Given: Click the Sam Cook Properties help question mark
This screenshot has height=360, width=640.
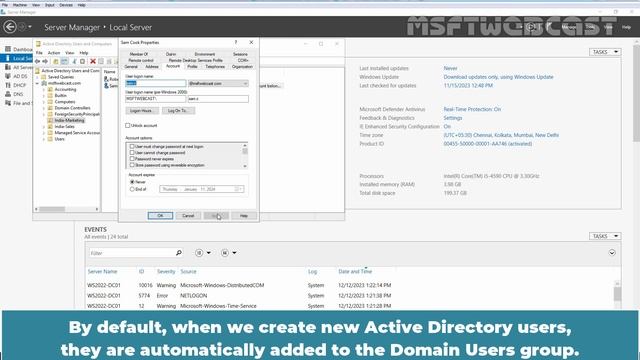Looking at the screenshot, I should coord(236,42).
